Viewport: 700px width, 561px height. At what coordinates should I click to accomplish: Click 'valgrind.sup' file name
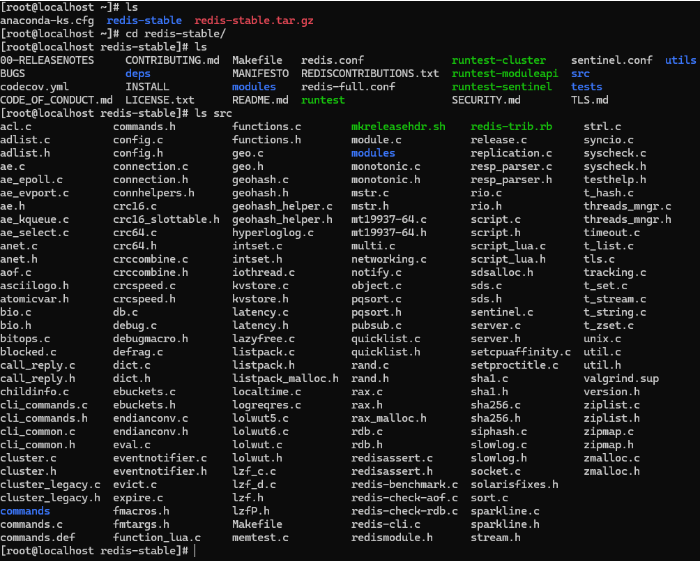point(621,378)
